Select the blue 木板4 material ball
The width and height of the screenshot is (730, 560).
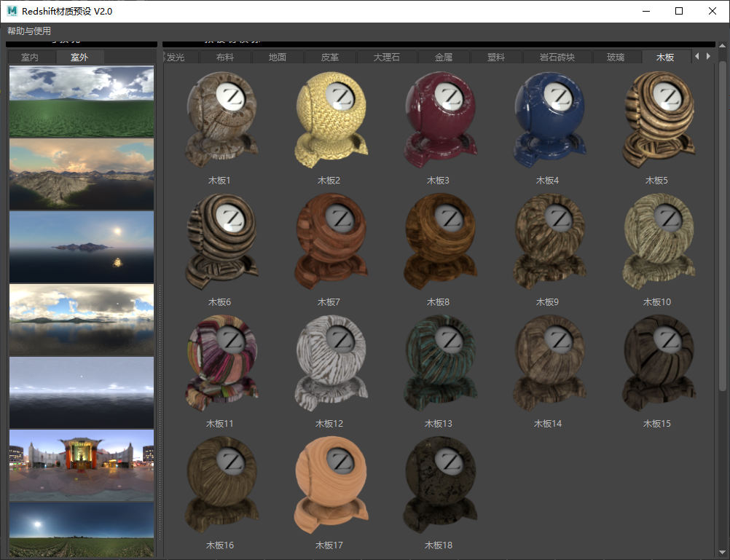tap(546, 119)
